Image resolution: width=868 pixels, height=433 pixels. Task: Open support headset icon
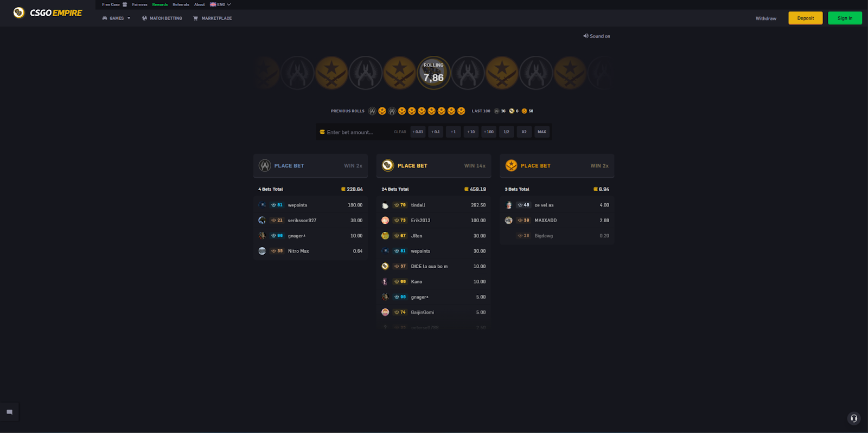coord(854,418)
